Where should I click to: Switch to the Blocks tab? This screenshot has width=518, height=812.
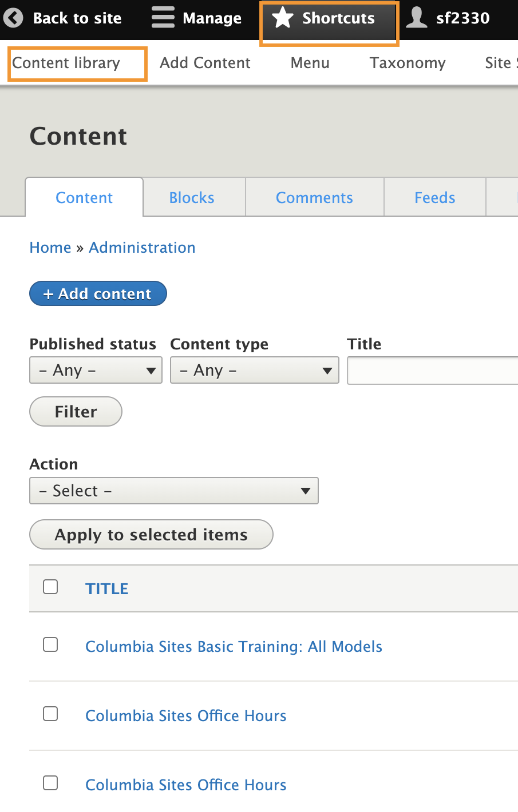click(x=192, y=198)
